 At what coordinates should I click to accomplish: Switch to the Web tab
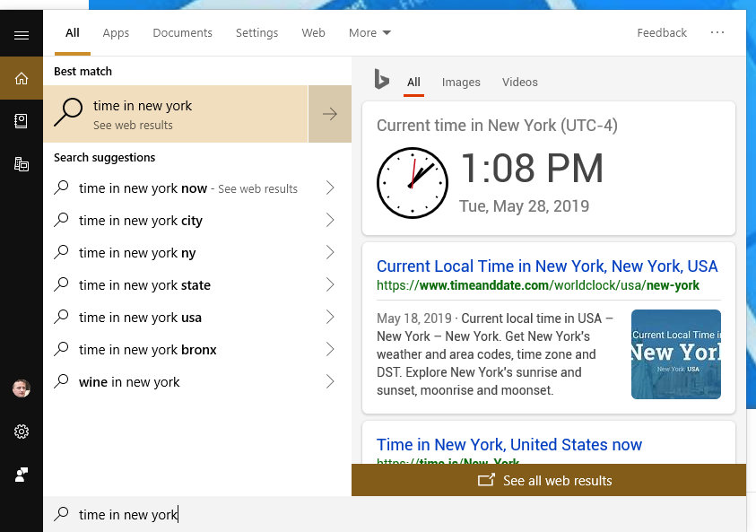pyautogui.click(x=313, y=33)
